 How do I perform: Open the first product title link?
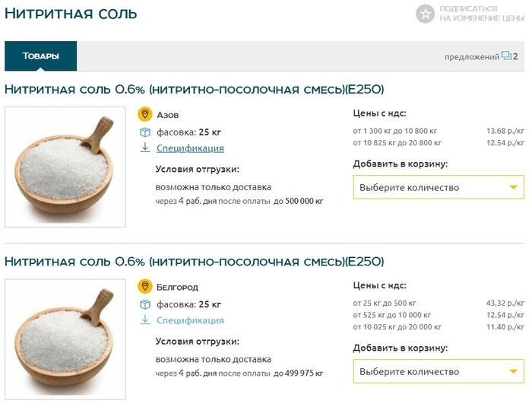194,89
